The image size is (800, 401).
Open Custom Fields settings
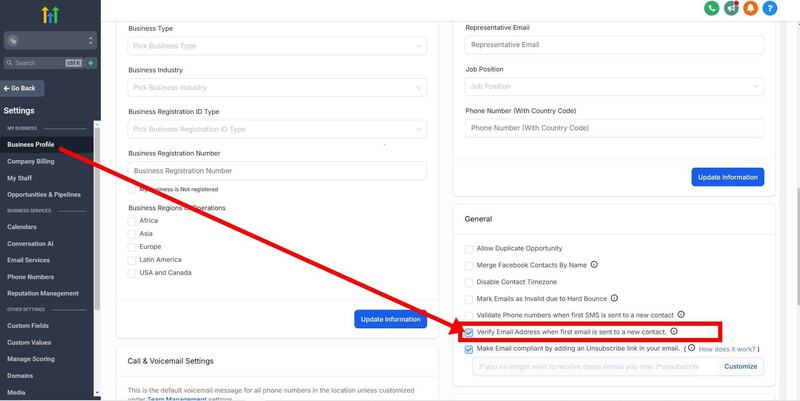(28, 325)
